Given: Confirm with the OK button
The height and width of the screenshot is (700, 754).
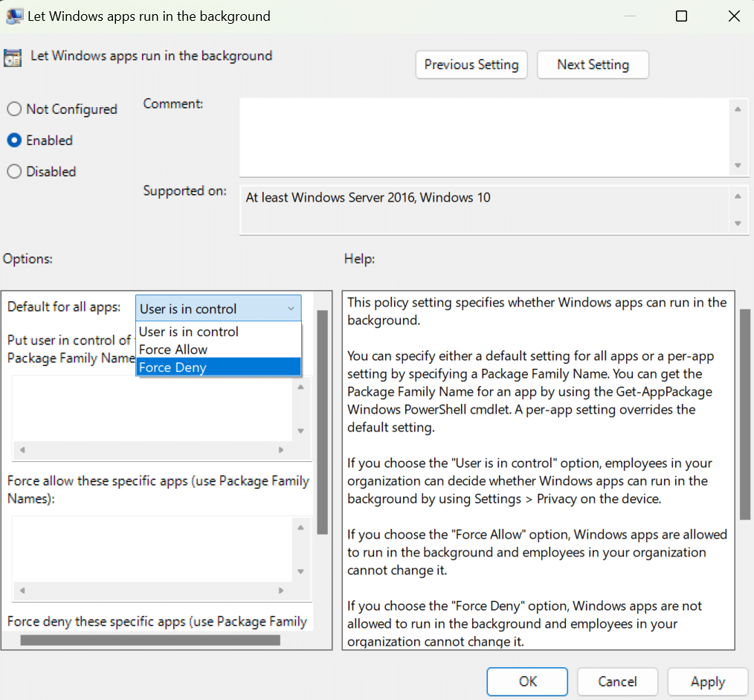Looking at the screenshot, I should (527, 681).
